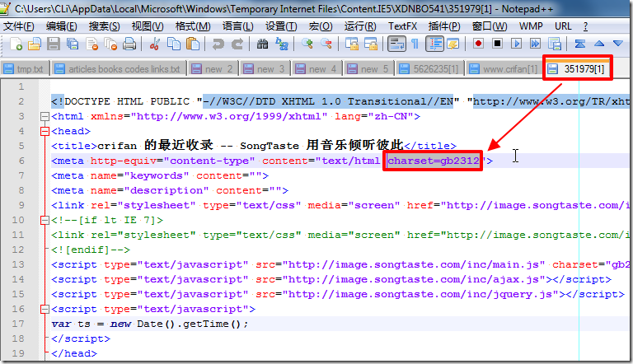Toggle word wrap in the toolbar
The image size is (633, 364).
pos(396,44)
